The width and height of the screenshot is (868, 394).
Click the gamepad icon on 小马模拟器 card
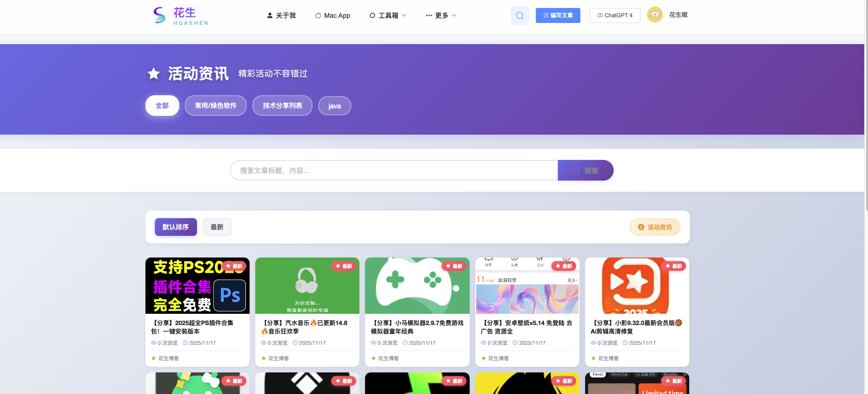click(x=417, y=281)
